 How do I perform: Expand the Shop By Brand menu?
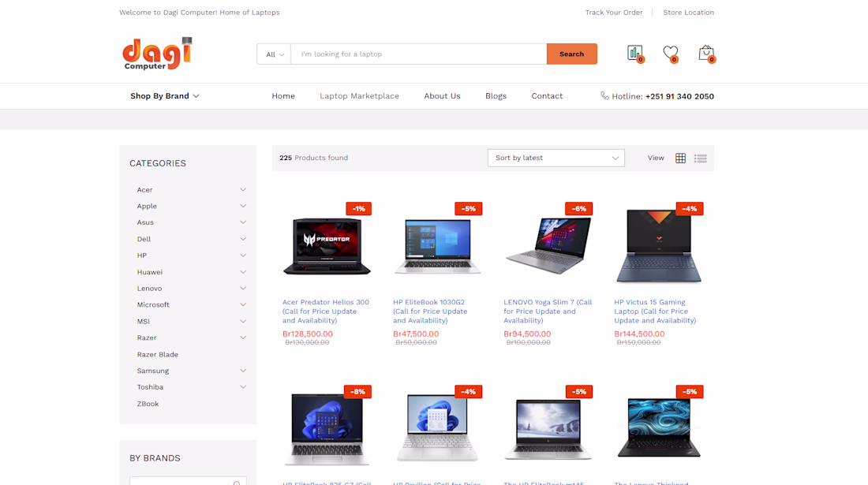164,95
